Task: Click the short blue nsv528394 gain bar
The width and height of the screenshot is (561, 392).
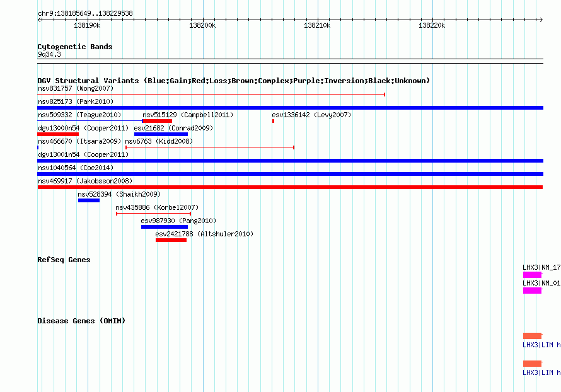Action: (x=89, y=200)
